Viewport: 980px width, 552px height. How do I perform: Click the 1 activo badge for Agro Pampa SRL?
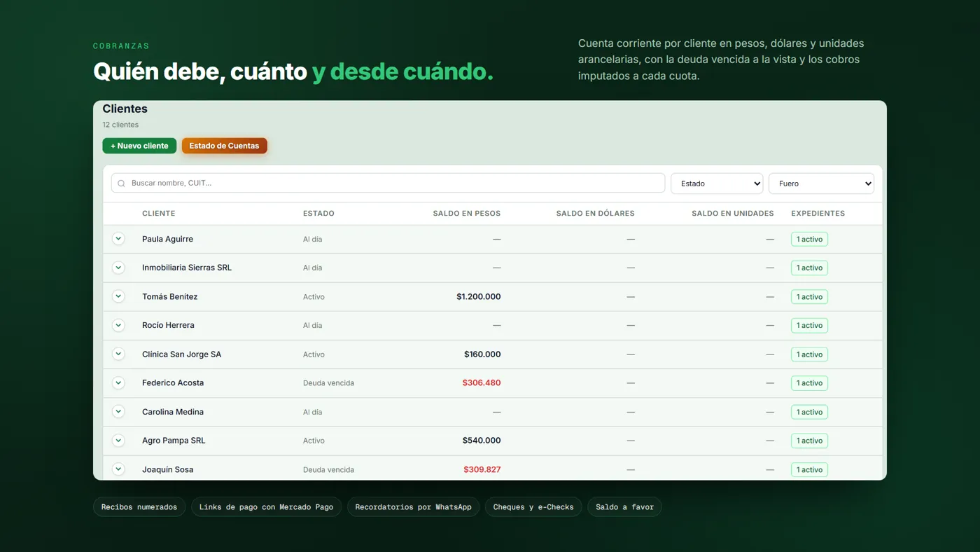pyautogui.click(x=809, y=441)
